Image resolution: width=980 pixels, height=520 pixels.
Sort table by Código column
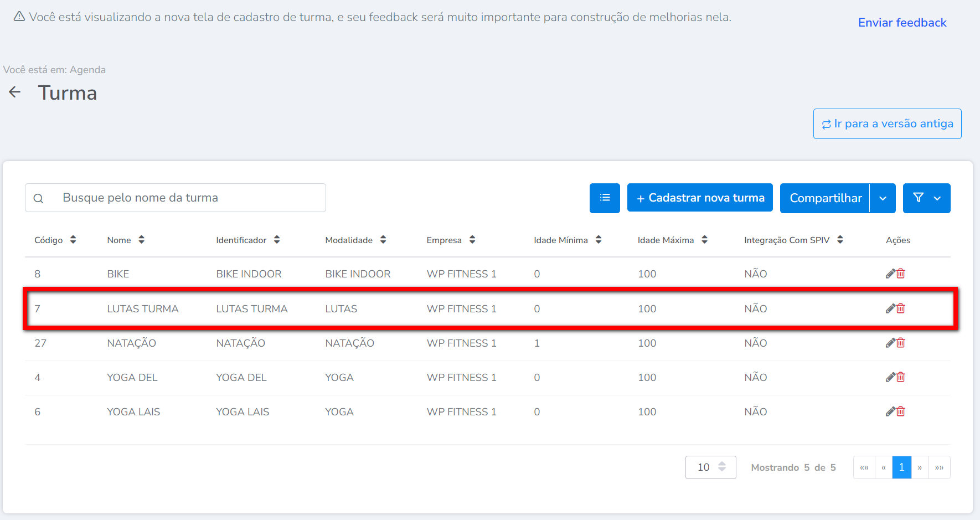pos(73,240)
